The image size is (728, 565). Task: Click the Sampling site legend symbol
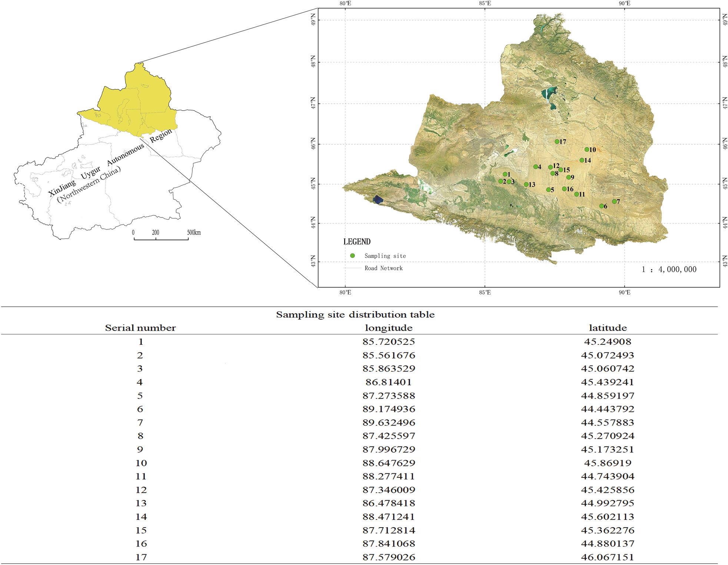coord(352,256)
